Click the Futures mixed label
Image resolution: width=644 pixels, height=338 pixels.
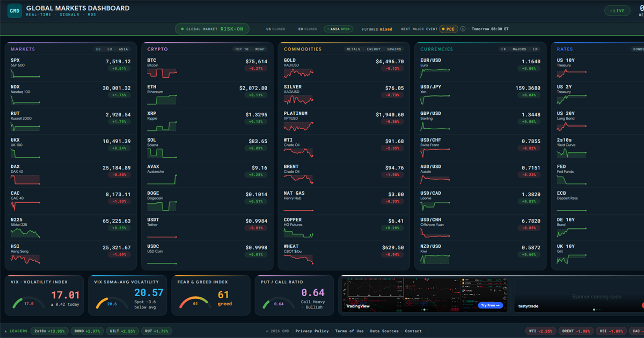377,29
